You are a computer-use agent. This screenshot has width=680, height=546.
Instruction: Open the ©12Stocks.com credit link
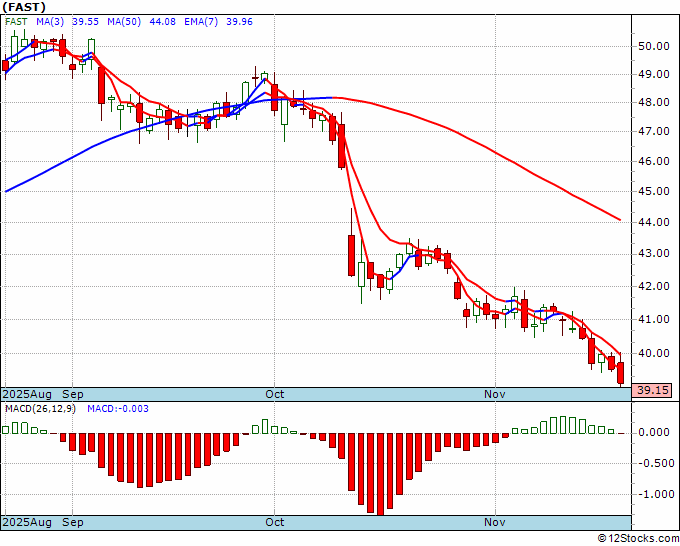click(x=638, y=539)
